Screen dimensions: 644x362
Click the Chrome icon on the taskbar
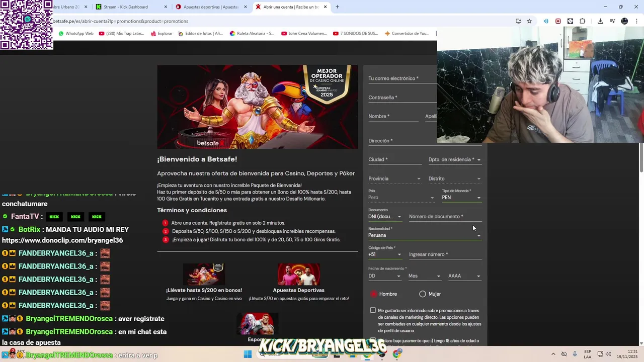(396, 354)
